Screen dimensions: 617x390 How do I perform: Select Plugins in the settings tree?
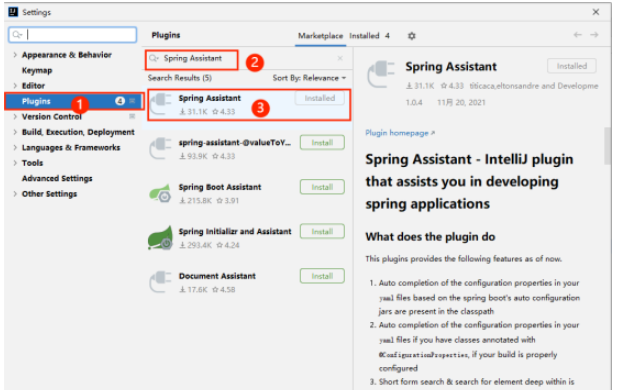click(74, 101)
